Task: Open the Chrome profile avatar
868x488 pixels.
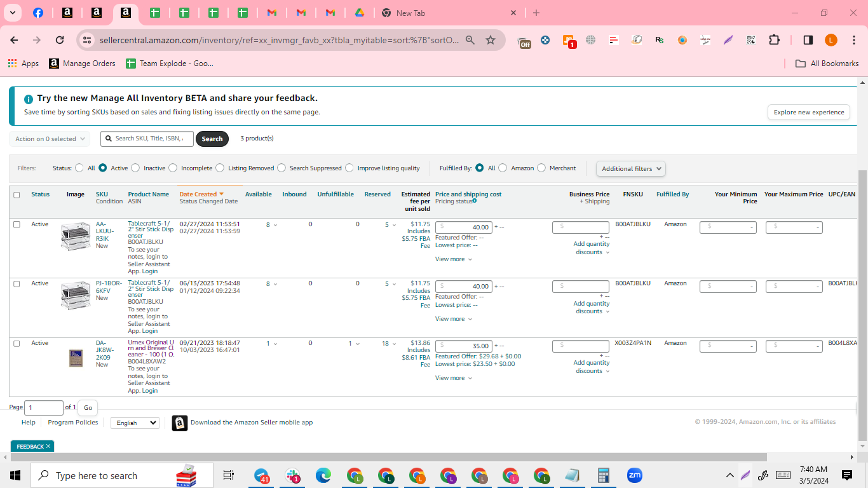Action: point(831,40)
